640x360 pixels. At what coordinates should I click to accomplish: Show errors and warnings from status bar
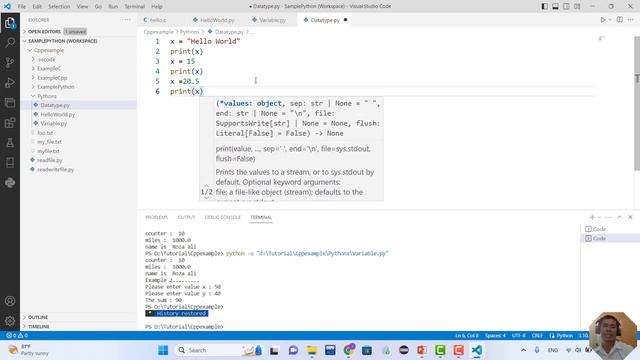[17, 335]
